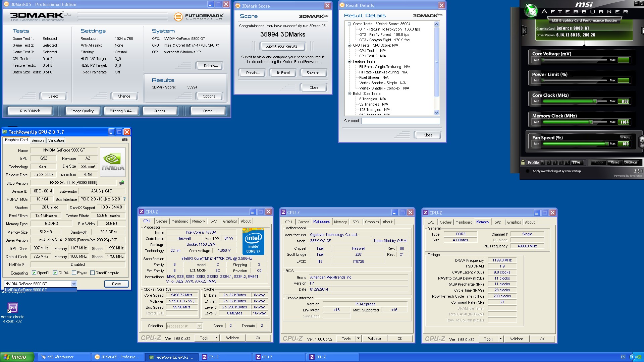The width and height of the screenshot is (644, 362).
Task: Click the Afterburner K (Kombustor) side button
Action: coord(525,31)
